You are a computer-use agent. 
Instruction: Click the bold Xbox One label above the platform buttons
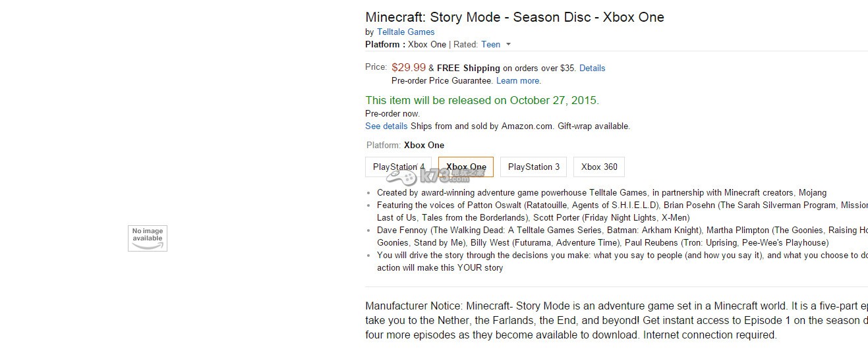click(424, 145)
